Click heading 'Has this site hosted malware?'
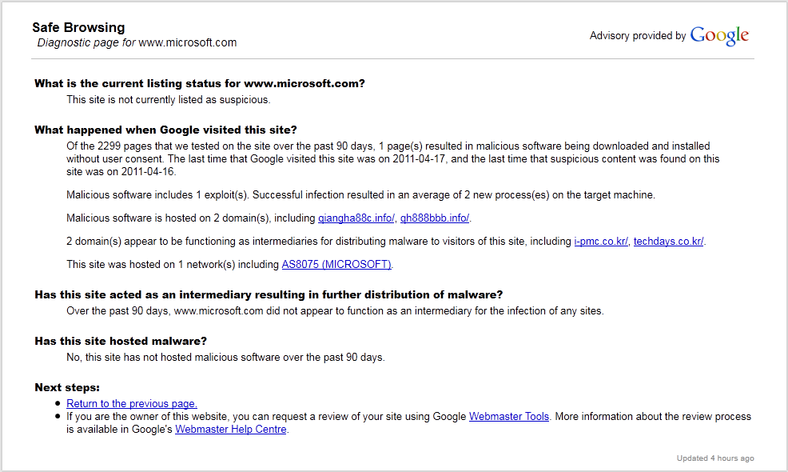The image size is (788, 472). [x=121, y=341]
